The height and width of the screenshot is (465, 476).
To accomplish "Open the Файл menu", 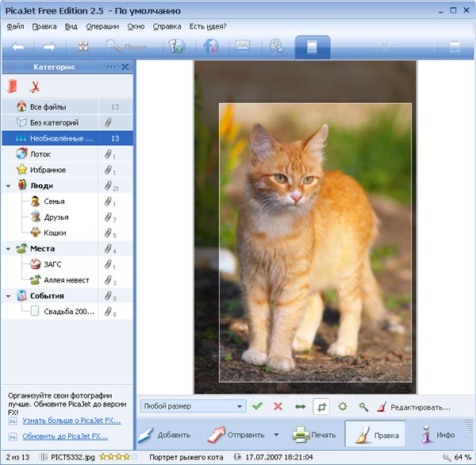I will pyautogui.click(x=15, y=26).
